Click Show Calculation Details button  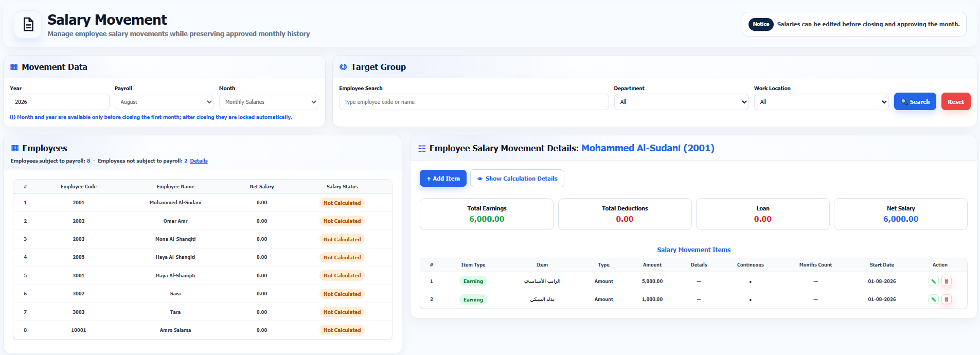(x=517, y=179)
